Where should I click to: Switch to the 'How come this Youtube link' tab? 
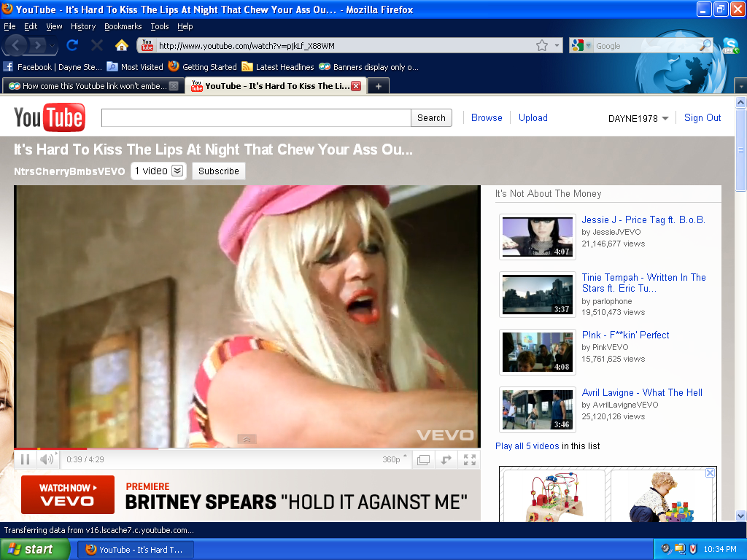point(93,86)
